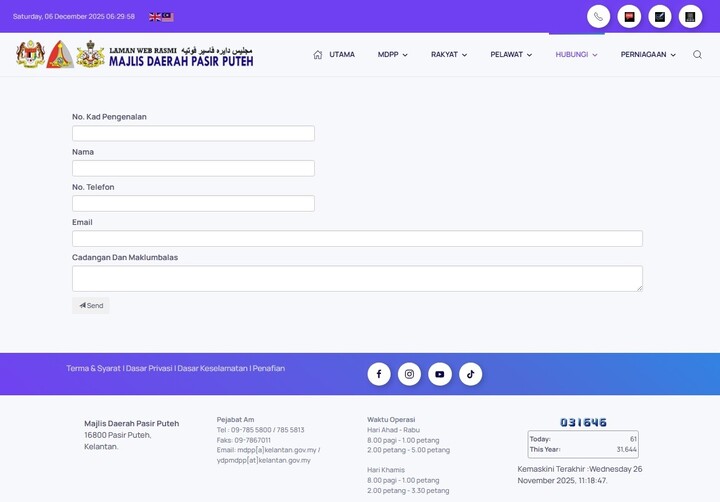Viewport: 720px width, 502px height.
Task: Click the Malaysia coat of arms logo
Action: 30,54
